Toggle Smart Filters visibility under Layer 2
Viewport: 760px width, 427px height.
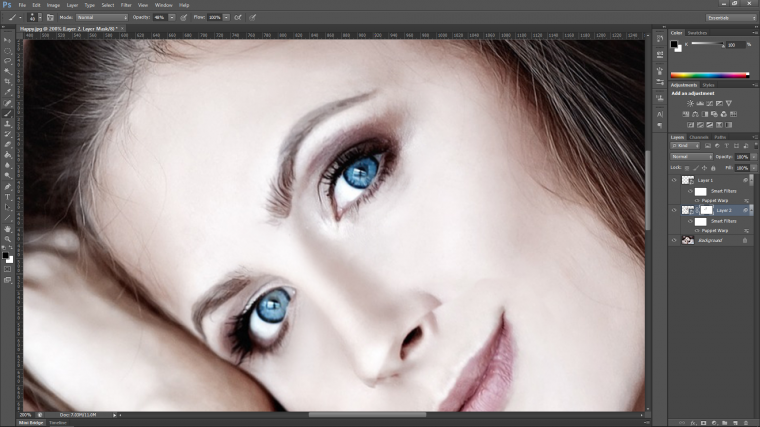click(690, 221)
